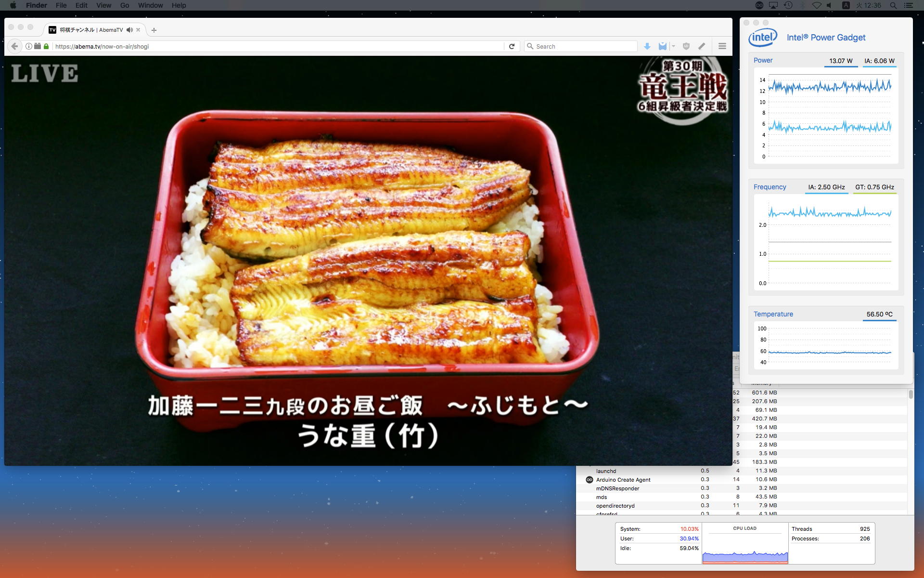The image size is (924, 578).
Task: Toggle the macOS input source A icon
Action: [x=846, y=5]
